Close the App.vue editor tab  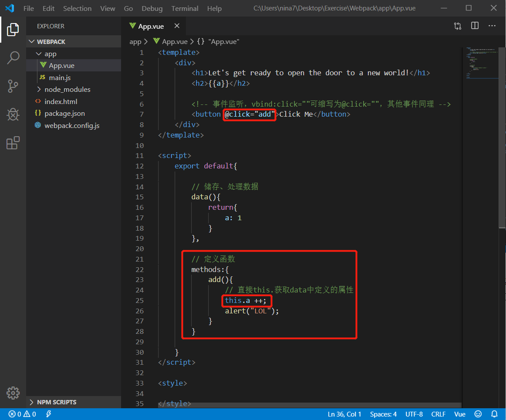click(177, 26)
